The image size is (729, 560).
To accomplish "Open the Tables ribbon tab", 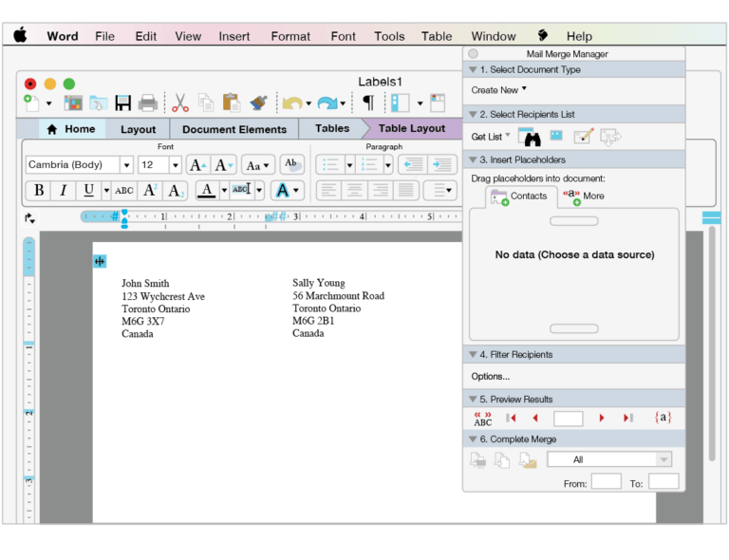I will coord(332,129).
